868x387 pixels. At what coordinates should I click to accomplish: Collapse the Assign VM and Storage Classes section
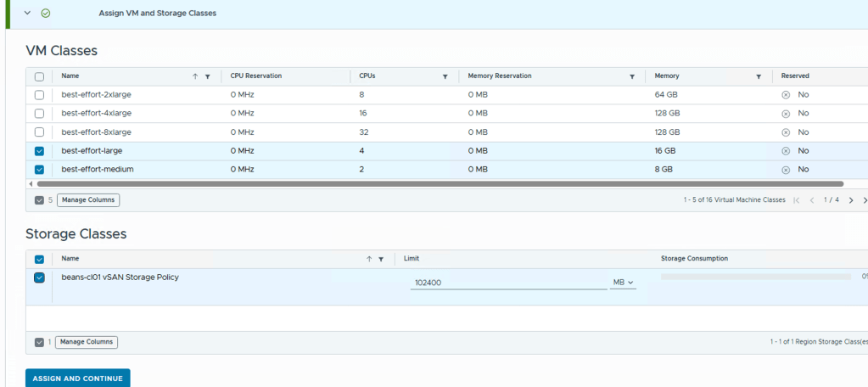click(x=27, y=14)
